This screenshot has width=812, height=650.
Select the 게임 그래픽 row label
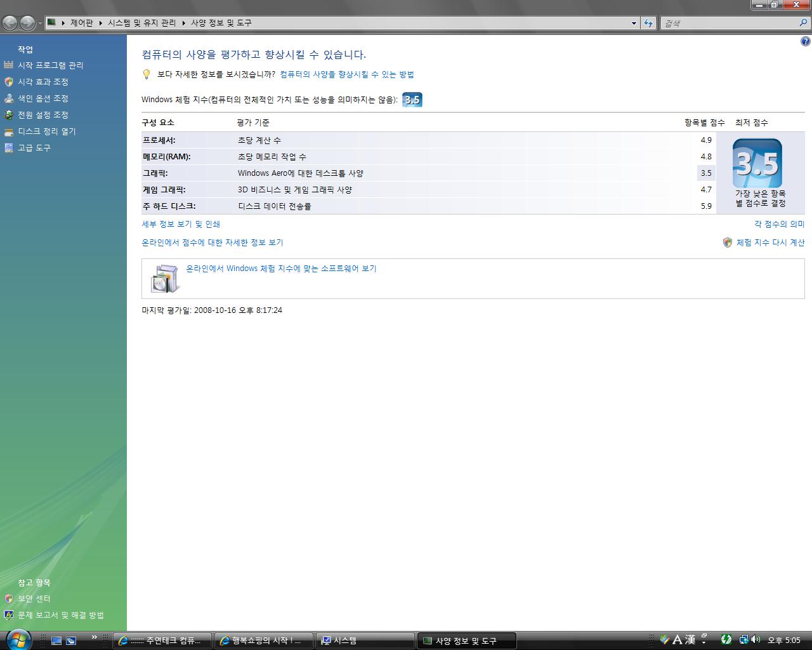pyautogui.click(x=164, y=190)
